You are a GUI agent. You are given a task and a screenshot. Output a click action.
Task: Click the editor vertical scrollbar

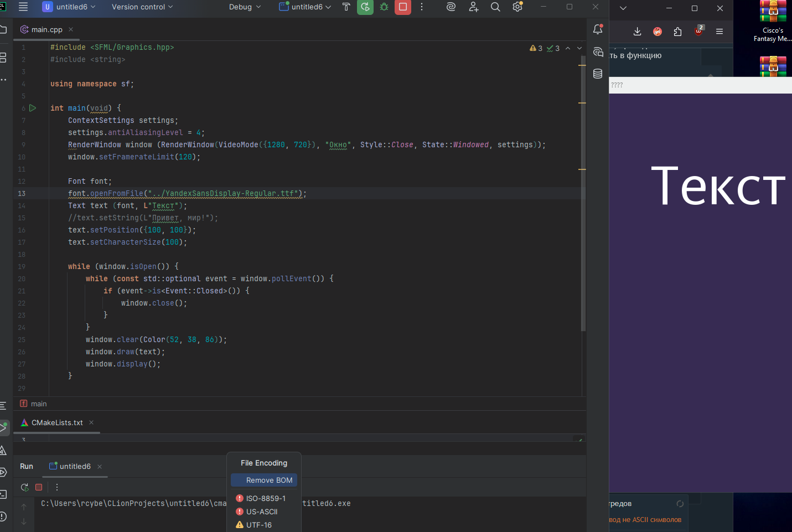pos(583,194)
